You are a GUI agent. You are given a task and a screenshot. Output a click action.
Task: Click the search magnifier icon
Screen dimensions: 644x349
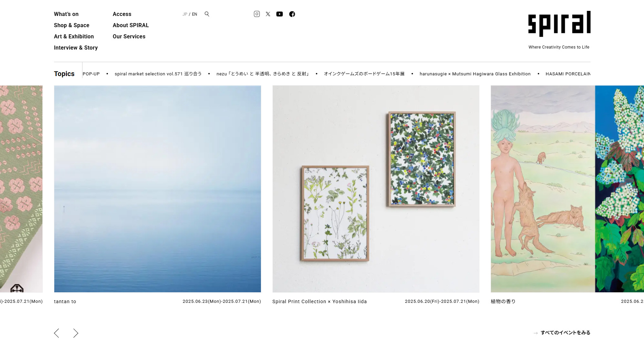tap(207, 14)
